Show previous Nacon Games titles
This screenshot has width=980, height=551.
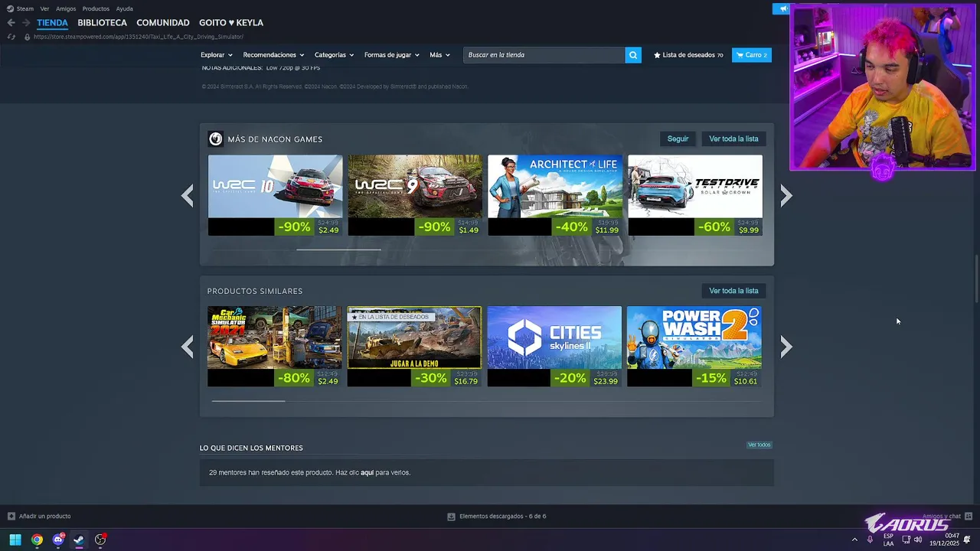(187, 196)
